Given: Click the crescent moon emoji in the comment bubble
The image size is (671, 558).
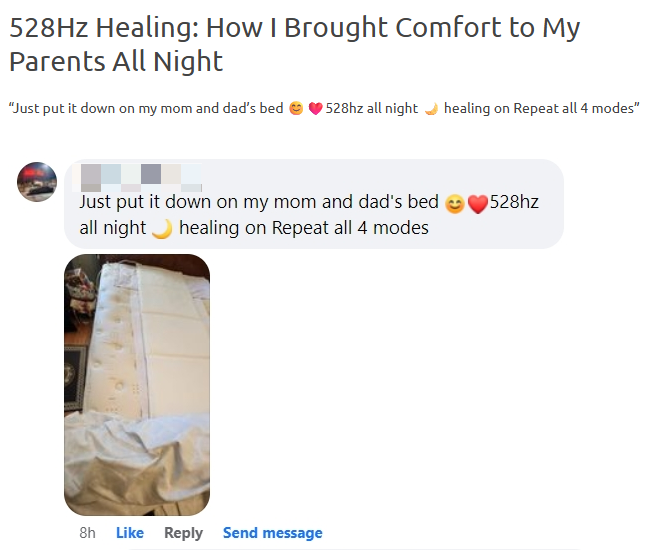Looking at the screenshot, I should click(x=162, y=229).
